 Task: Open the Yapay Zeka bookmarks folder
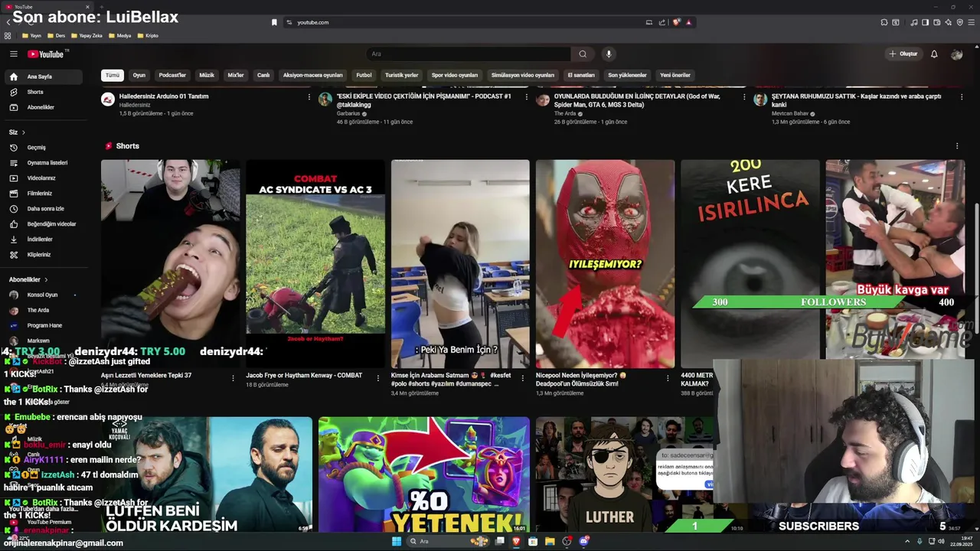tap(87, 35)
